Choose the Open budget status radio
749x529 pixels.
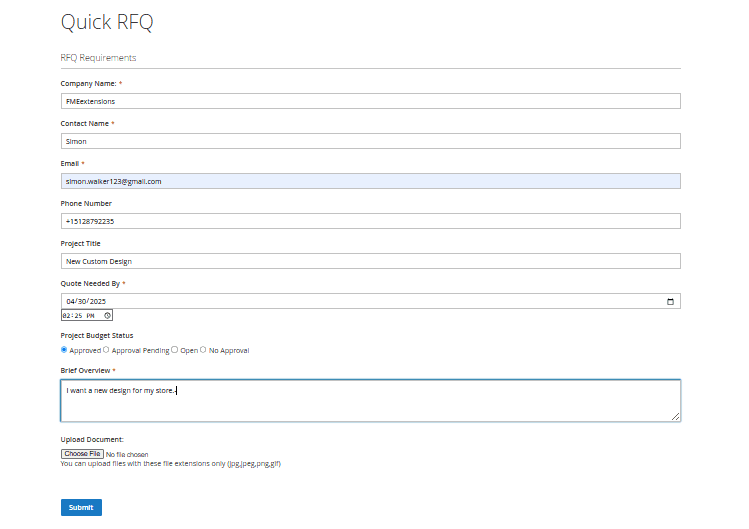pos(175,350)
